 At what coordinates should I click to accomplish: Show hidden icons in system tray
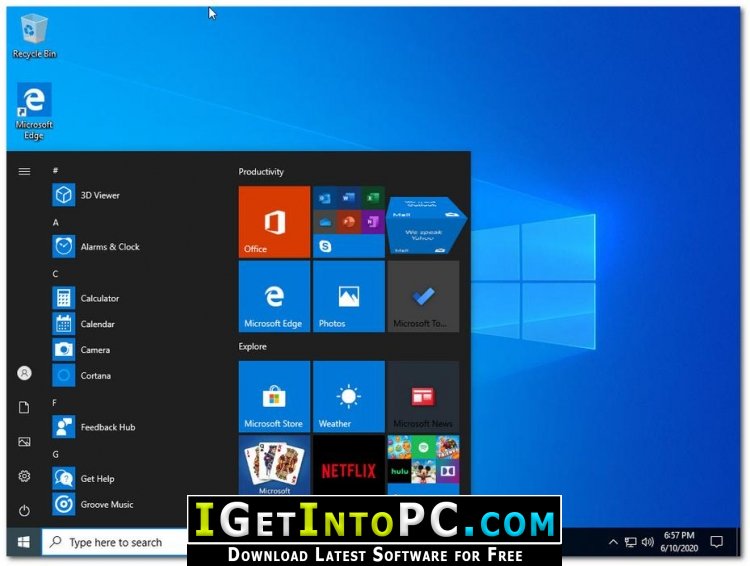pyautogui.click(x=613, y=542)
